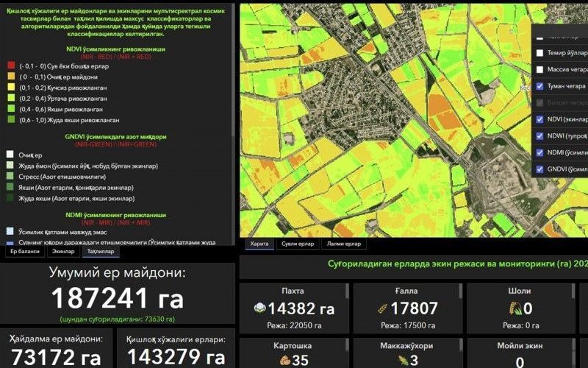Screen dimensions: 588x368
Task: Click the Режа: 22050 га text
Action: pos(295,325)
